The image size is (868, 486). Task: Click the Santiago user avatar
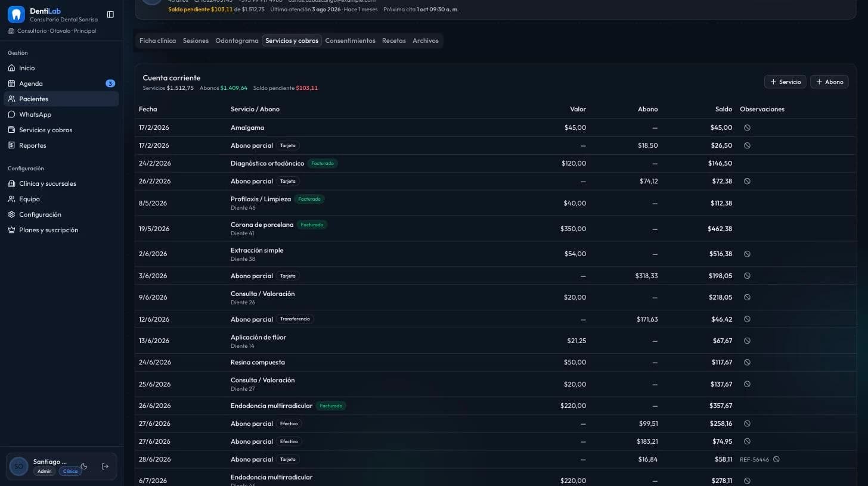18,466
